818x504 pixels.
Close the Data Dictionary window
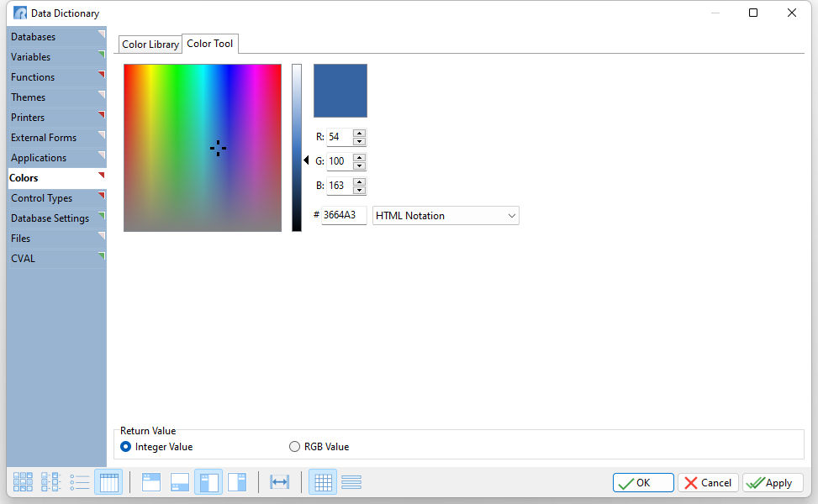click(792, 13)
